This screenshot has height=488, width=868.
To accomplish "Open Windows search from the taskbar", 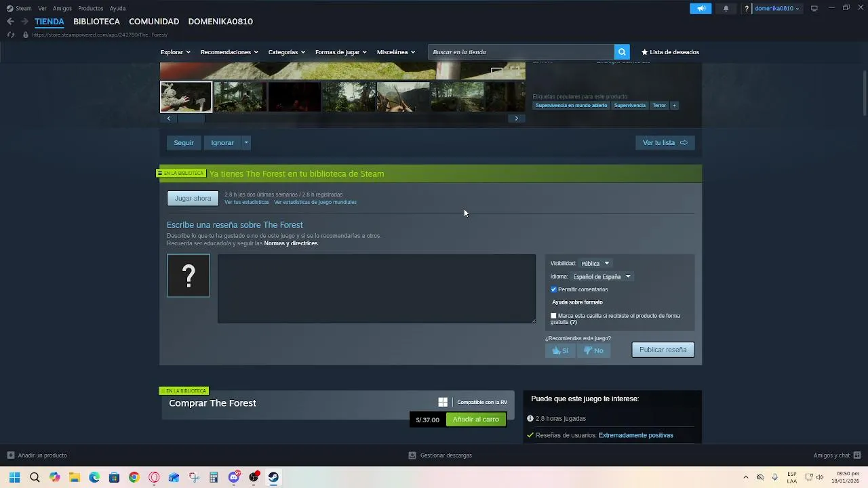I will [35, 477].
